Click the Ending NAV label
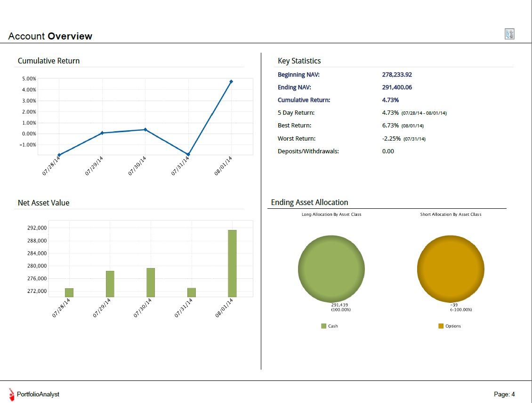 (x=294, y=87)
